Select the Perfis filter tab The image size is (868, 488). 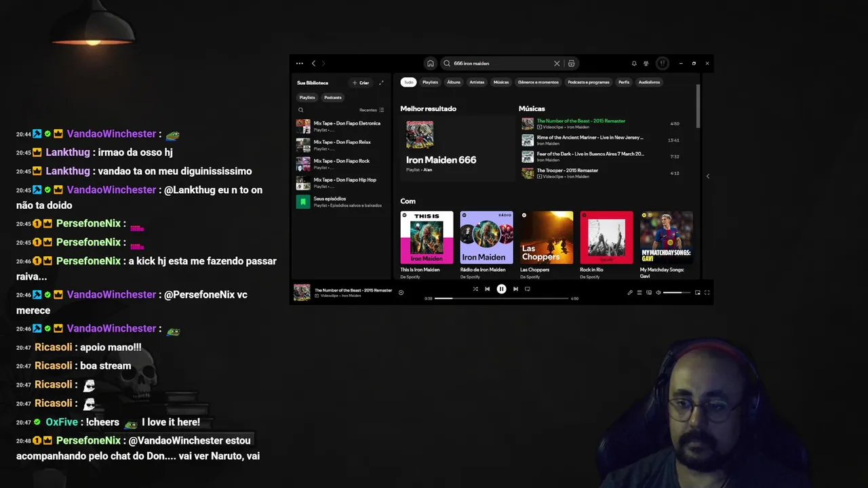pyautogui.click(x=624, y=82)
